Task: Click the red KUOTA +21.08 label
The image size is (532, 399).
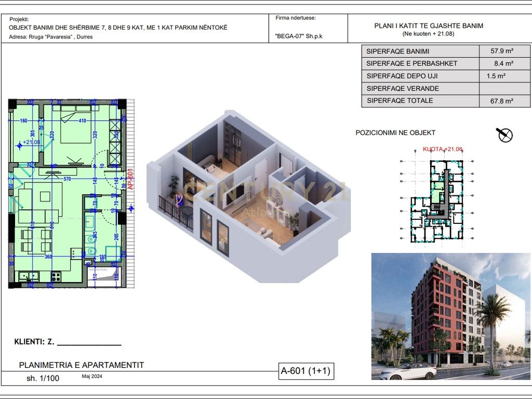Action: (442, 149)
